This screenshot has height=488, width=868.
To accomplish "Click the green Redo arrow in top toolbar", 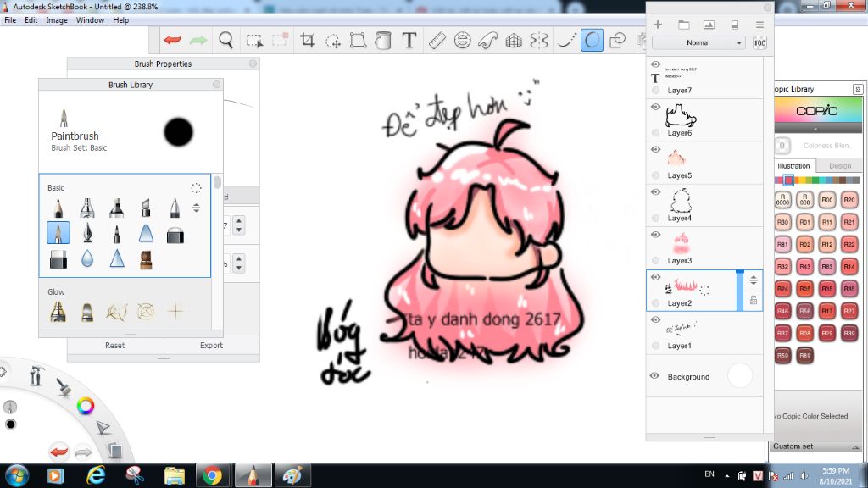I will (198, 40).
